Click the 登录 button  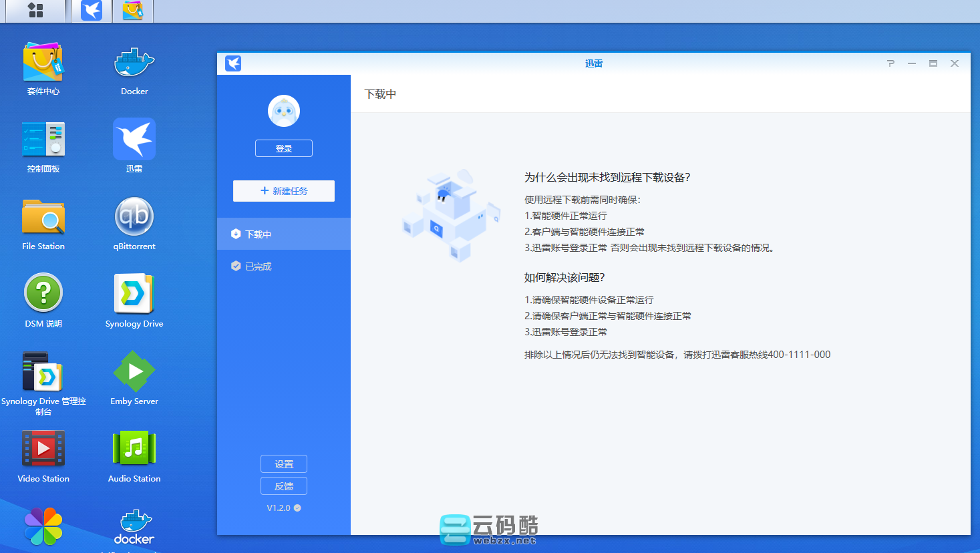pyautogui.click(x=284, y=148)
